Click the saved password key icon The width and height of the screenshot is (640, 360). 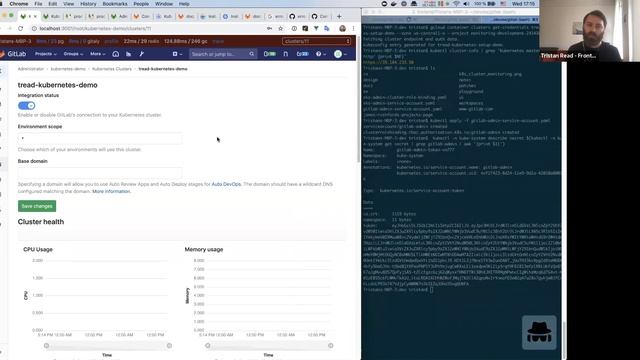[269, 29]
